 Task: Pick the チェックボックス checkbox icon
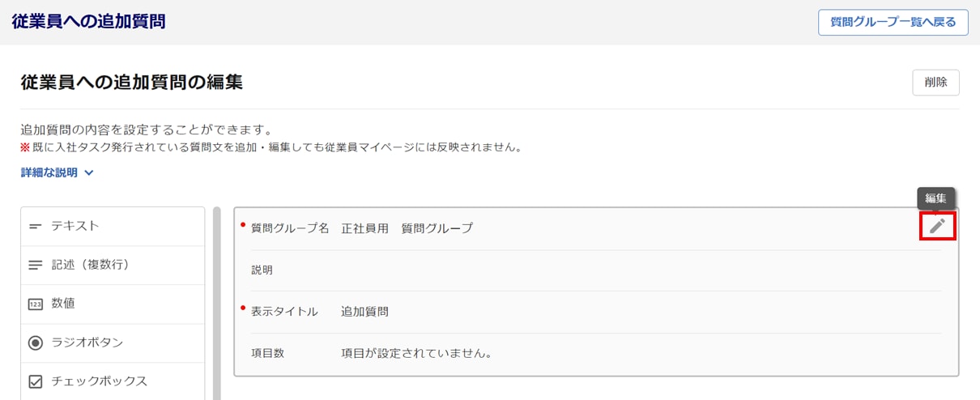pyautogui.click(x=36, y=381)
